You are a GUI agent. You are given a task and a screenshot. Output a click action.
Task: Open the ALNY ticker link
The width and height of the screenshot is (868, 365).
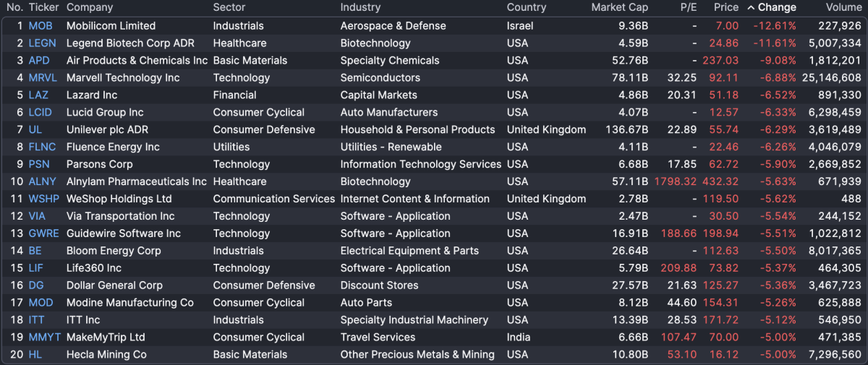(x=43, y=181)
